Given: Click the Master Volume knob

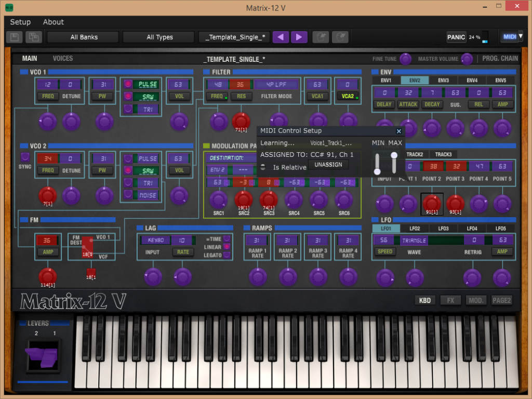Looking at the screenshot, I should tap(467, 59).
